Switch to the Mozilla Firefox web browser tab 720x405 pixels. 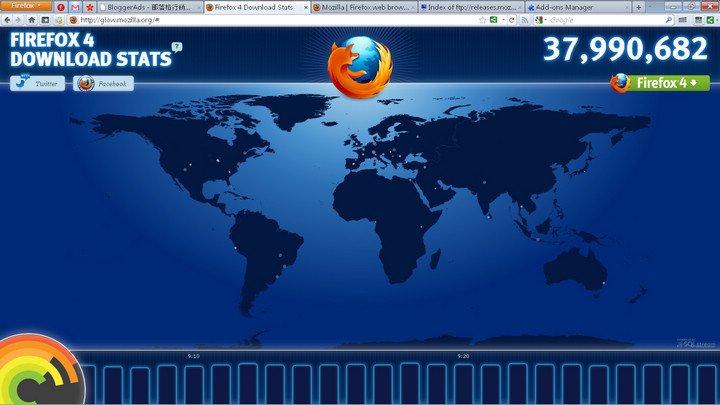364,7
